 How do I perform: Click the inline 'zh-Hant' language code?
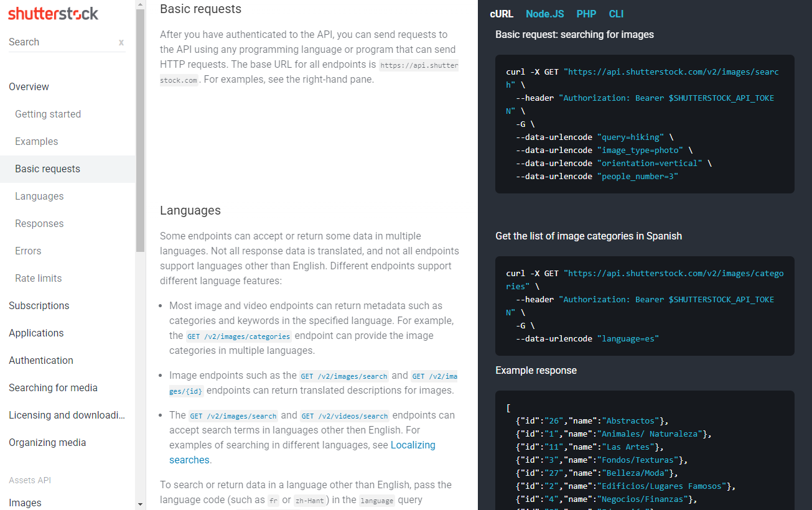[309, 501]
